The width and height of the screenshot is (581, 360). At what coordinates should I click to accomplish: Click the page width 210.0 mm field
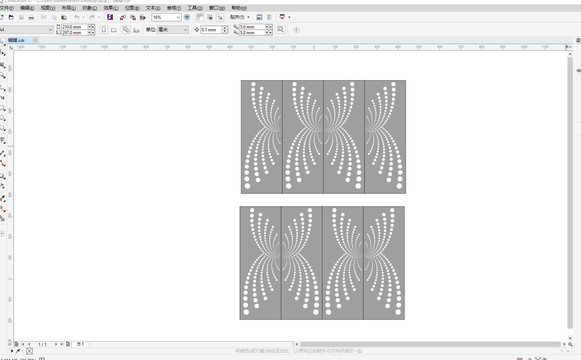(x=74, y=27)
